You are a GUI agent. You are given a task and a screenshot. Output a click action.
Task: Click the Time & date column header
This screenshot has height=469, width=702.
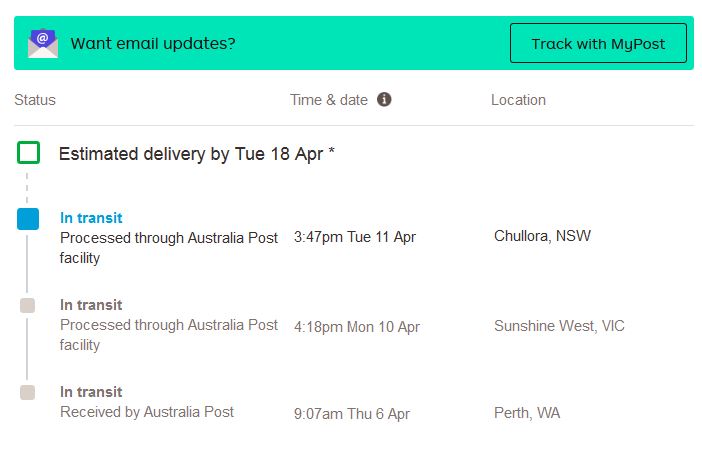coord(329,100)
